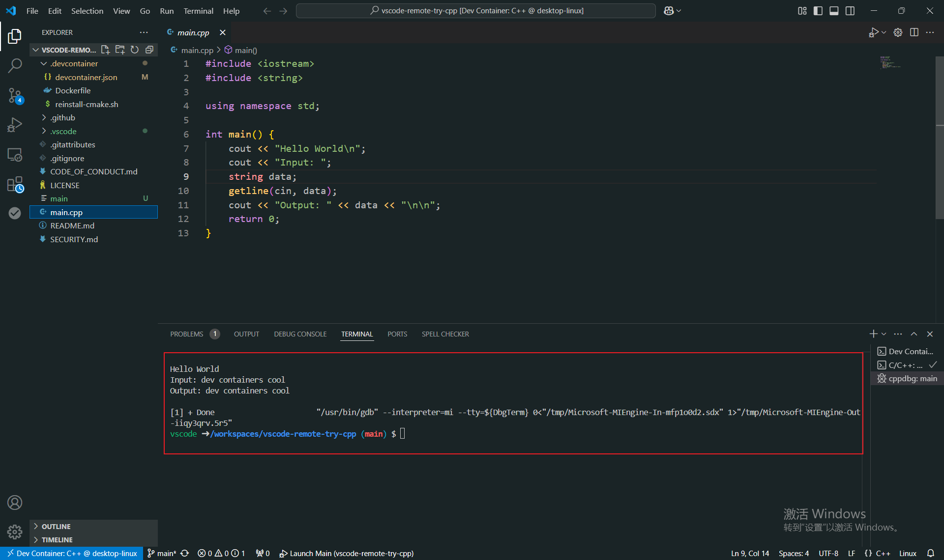Click Launch Main debug configuration in status bar
944x560 pixels.
[x=347, y=554]
